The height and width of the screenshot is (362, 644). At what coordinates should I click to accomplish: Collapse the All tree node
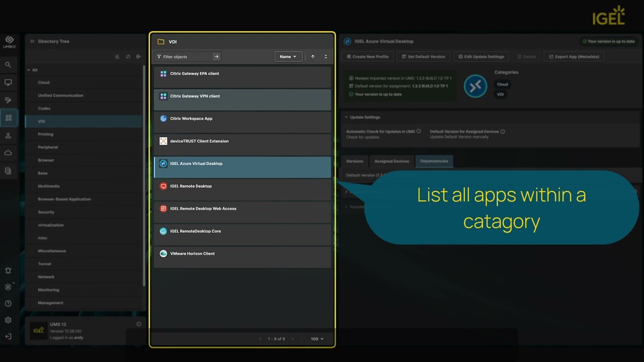pyautogui.click(x=29, y=70)
